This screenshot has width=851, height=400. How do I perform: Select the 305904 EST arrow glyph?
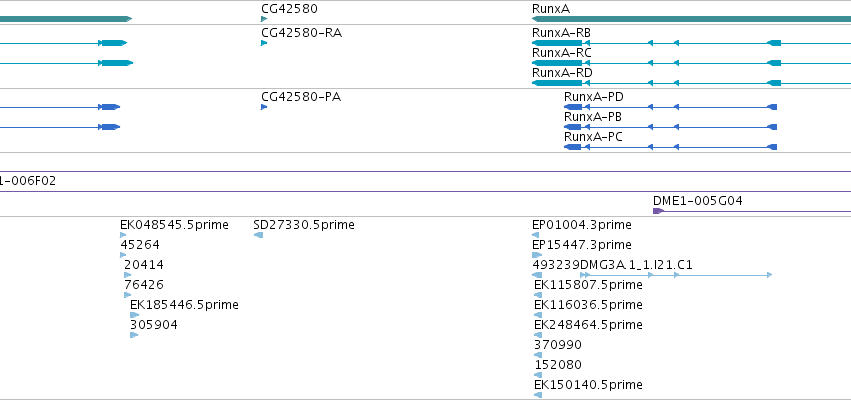click(x=134, y=335)
